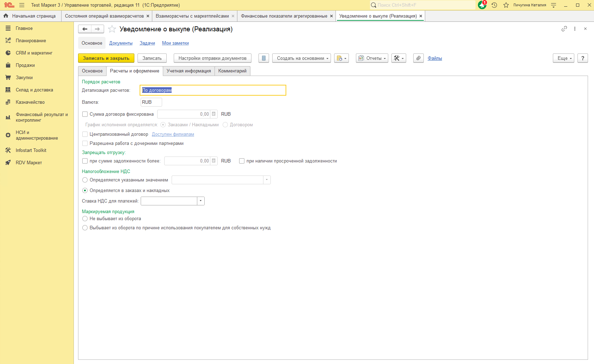
Task: Enable при сумме задолженности более checkbox
Action: [x=85, y=161]
